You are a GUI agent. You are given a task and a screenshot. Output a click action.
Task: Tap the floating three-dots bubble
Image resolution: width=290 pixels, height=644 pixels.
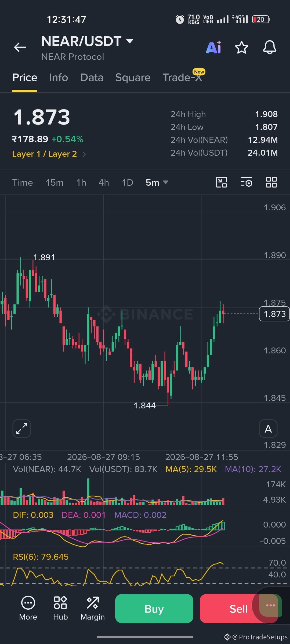(270, 605)
